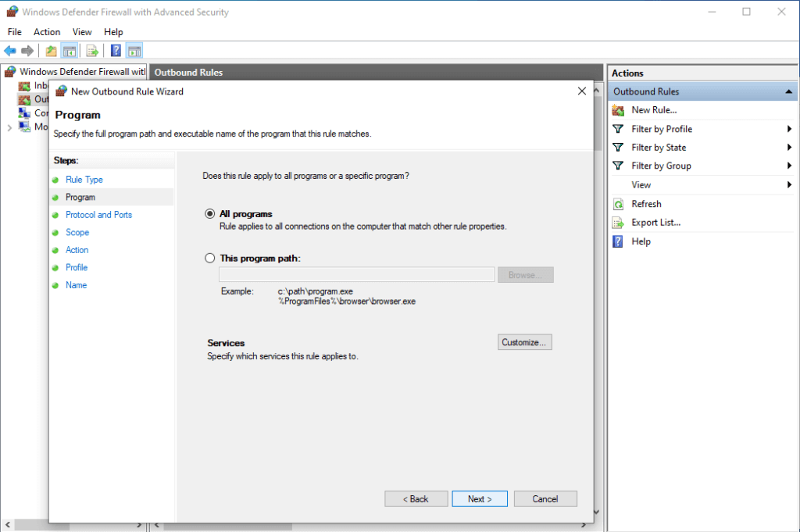Maximize the Windows Defender Firewall window
This screenshot has width=800, height=532.
746,11
